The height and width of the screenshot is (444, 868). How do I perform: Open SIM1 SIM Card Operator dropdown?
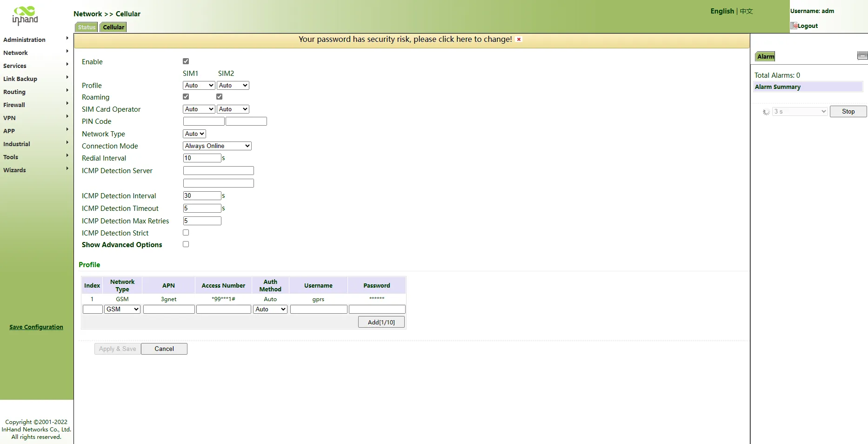pos(199,109)
